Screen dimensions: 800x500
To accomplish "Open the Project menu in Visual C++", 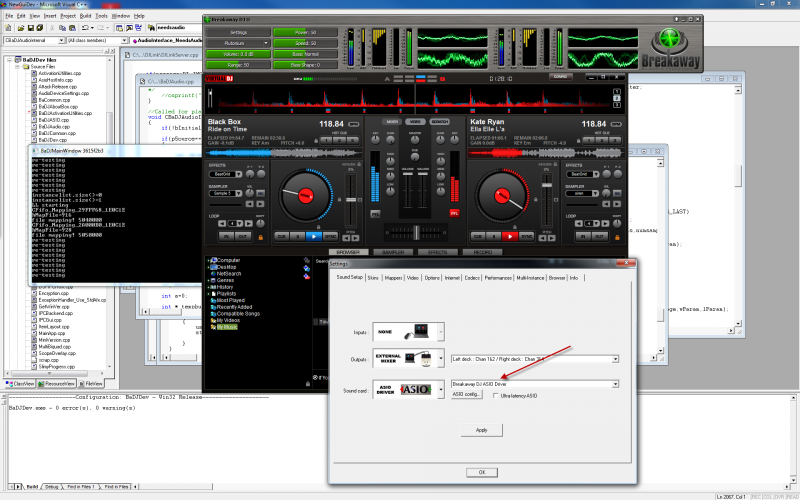I will click(x=68, y=16).
